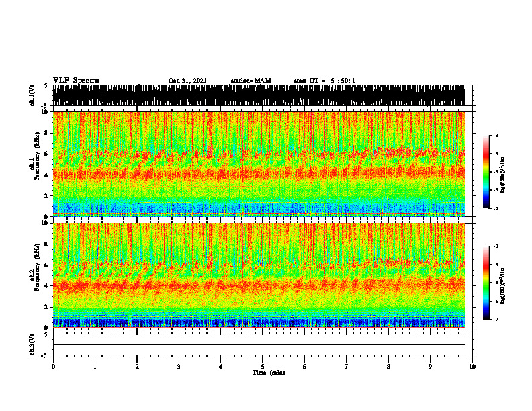532x411 pixels.
Task: Click the "-7" label on ch.2 color bar
Action: pos(496,320)
